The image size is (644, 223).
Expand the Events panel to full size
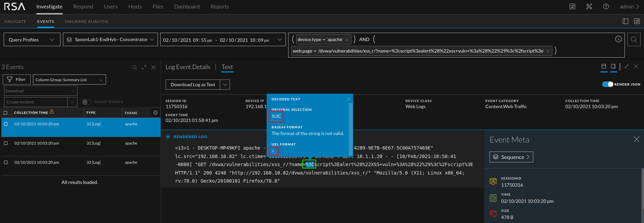(x=144, y=67)
